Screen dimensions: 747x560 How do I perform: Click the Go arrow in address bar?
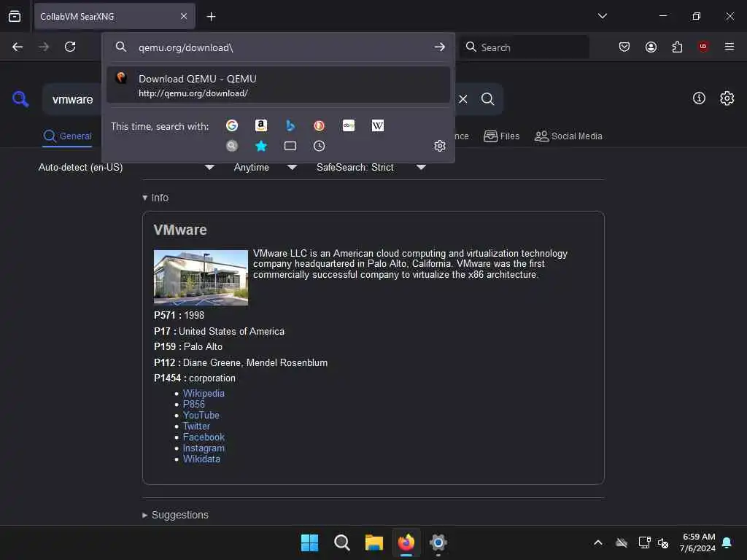440,47
